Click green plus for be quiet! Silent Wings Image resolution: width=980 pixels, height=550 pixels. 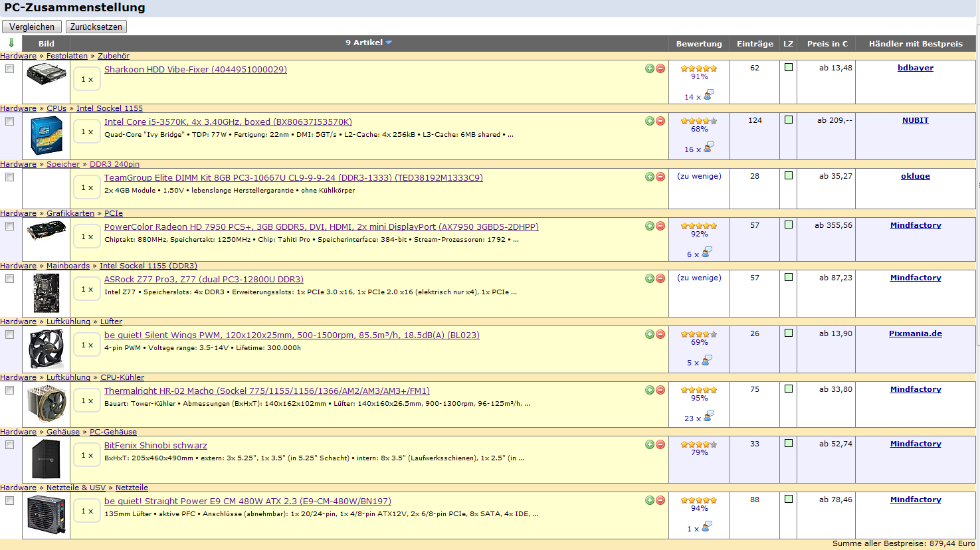tap(650, 334)
